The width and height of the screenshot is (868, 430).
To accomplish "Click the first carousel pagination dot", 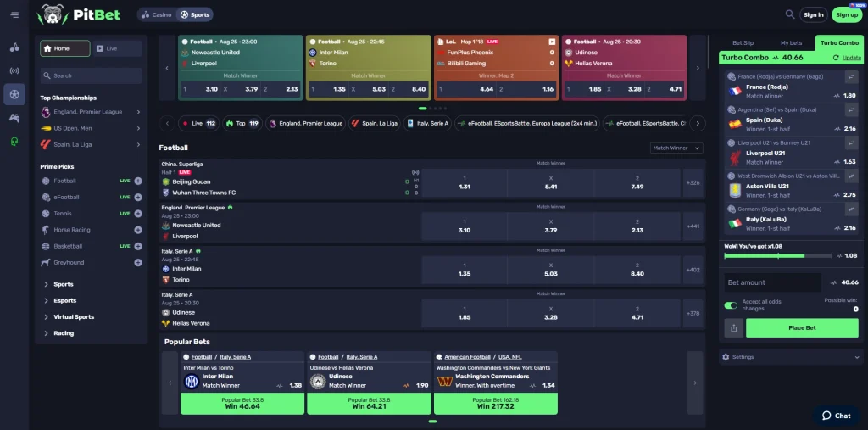I will click(423, 109).
